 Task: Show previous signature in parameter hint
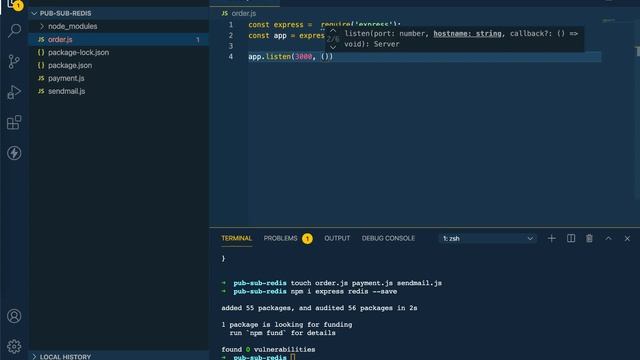pos(333,31)
